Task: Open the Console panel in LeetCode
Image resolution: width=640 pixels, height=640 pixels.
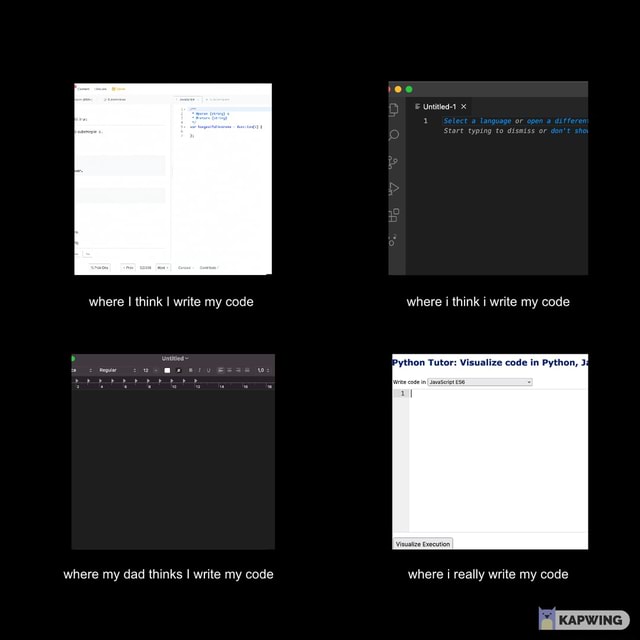Action: [x=185, y=268]
